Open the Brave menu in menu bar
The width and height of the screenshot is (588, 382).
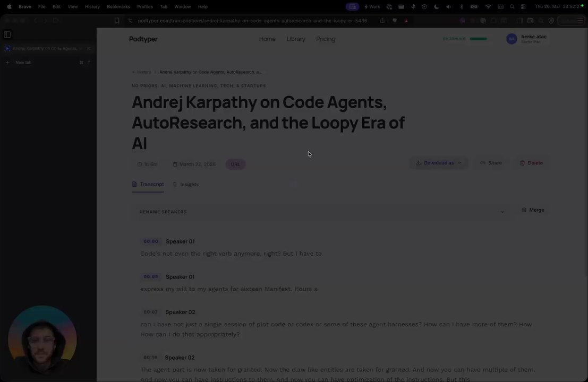click(25, 7)
